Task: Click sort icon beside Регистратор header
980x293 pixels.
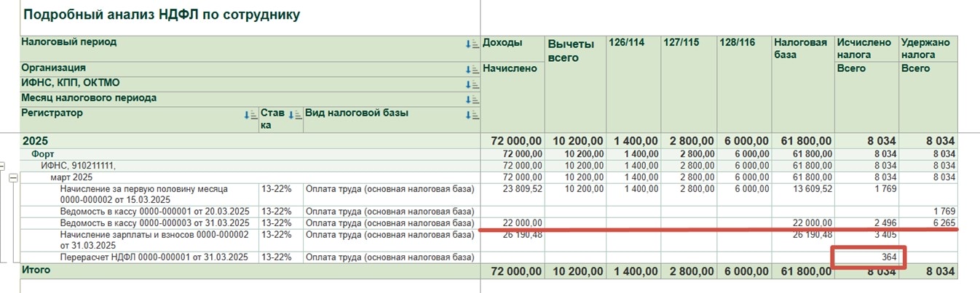Action: (250, 115)
